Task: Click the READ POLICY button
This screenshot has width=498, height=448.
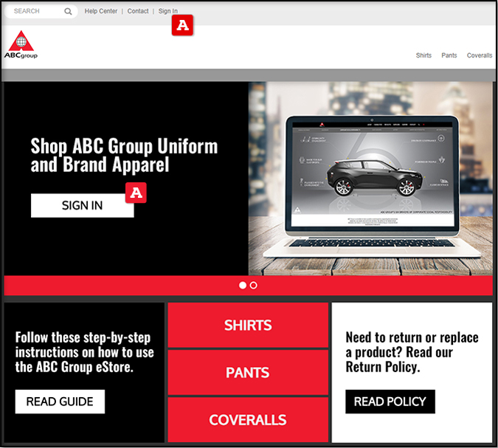Action: pos(390,402)
